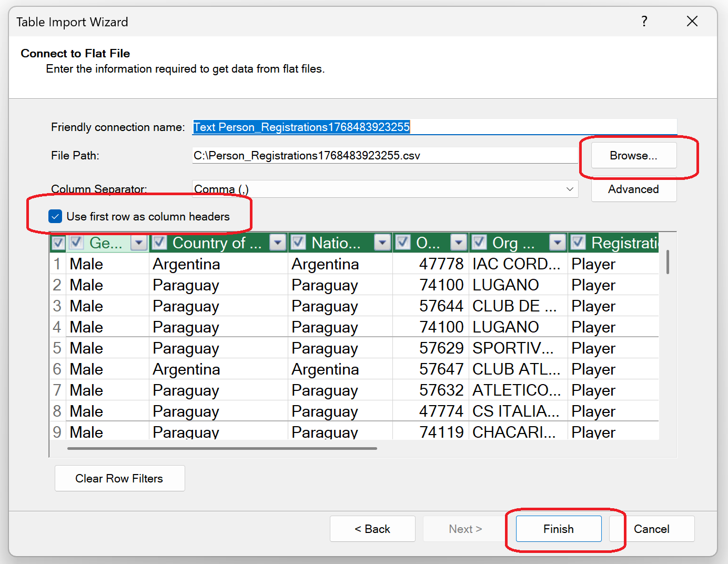Open filter dropdown for Org ... column
The width and height of the screenshot is (728, 564).
tap(557, 243)
